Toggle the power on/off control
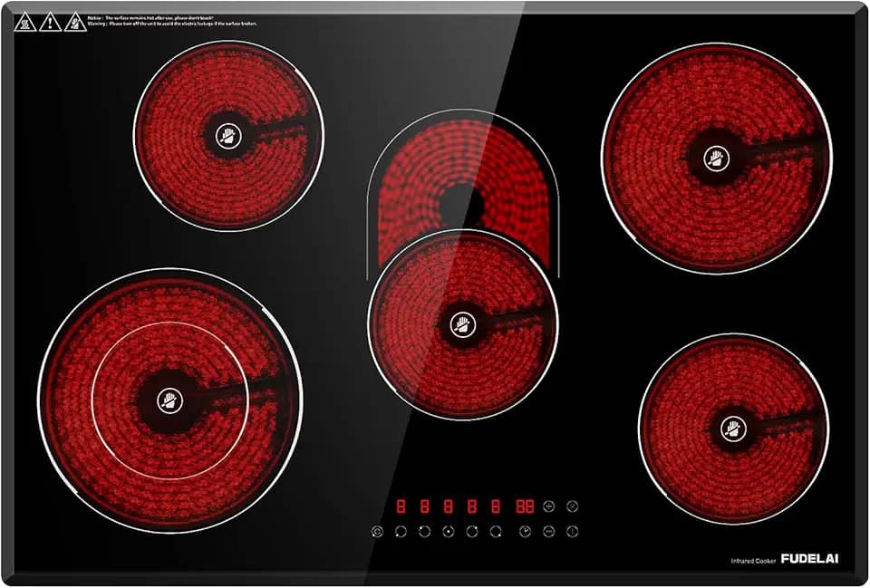 tap(571, 531)
